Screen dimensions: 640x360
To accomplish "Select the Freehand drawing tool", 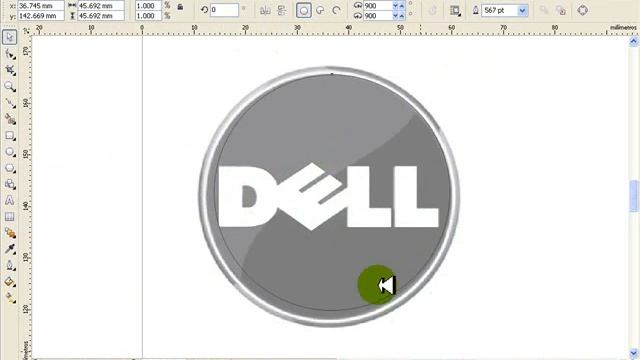I will (9, 103).
